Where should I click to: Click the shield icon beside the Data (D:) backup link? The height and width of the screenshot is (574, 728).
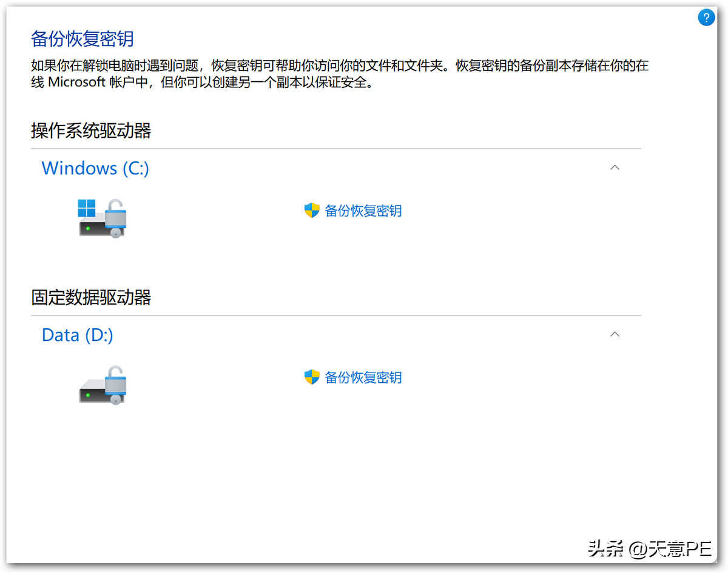(312, 377)
